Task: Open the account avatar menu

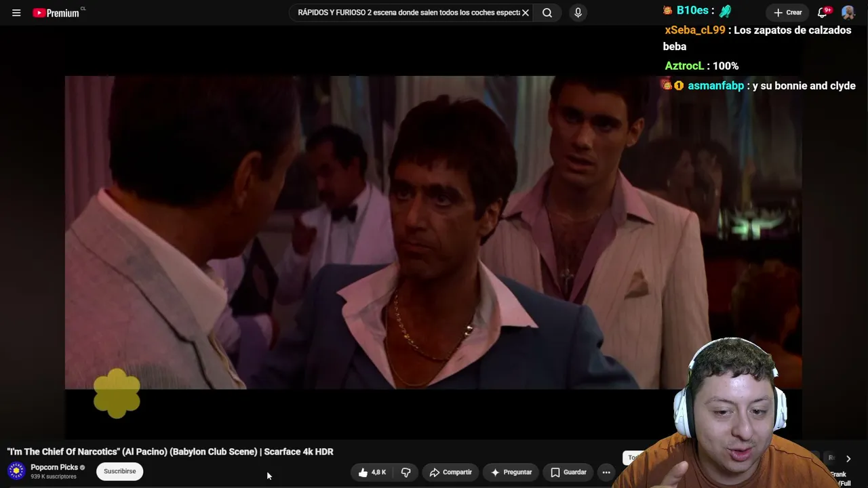Action: point(848,13)
